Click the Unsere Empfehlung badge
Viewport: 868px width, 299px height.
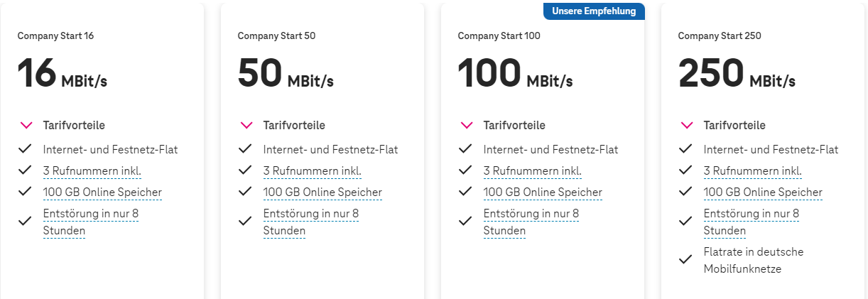pyautogui.click(x=594, y=11)
